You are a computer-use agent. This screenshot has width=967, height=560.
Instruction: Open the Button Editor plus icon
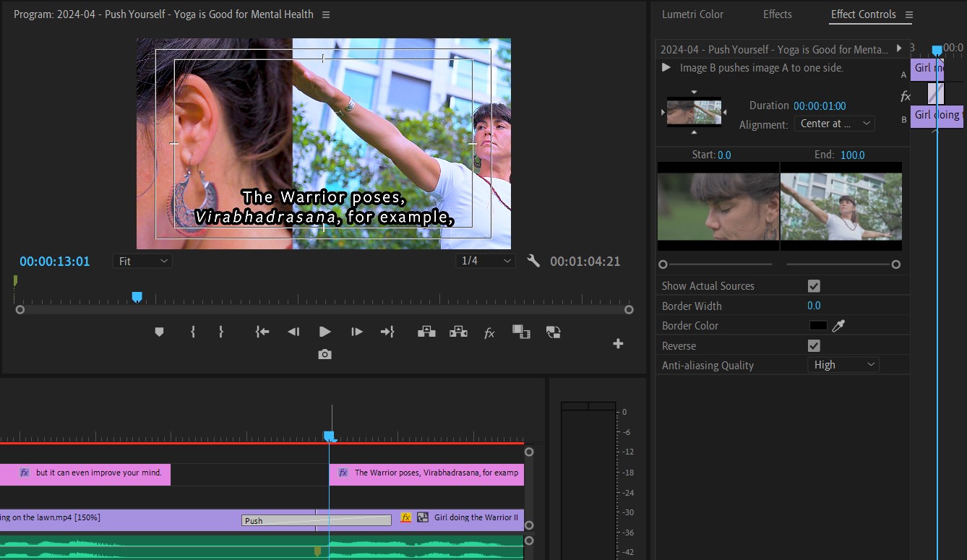(618, 343)
